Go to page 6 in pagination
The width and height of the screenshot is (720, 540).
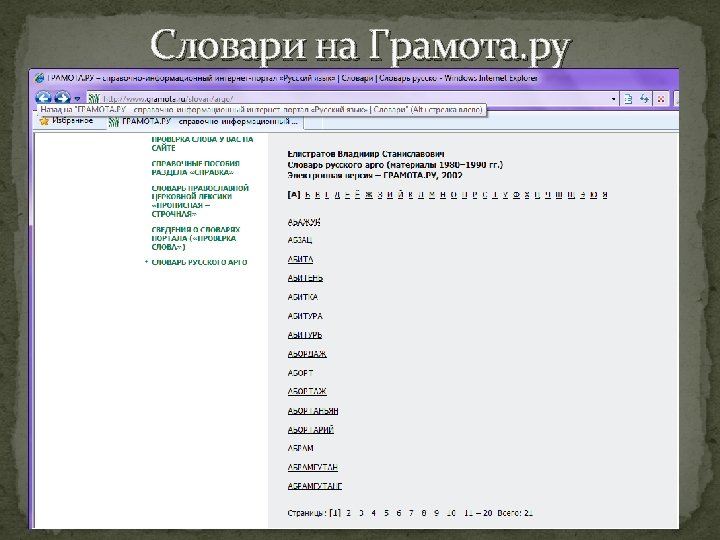click(399, 513)
